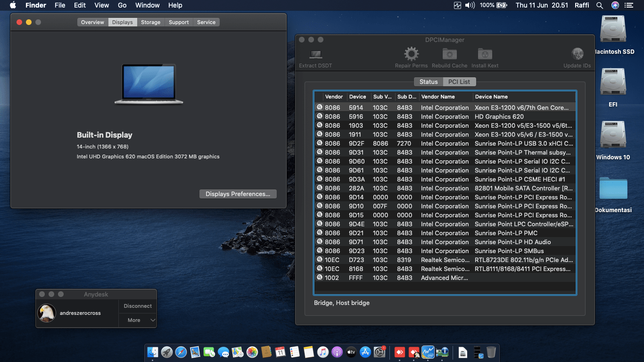
Task: Expand the More dropdown in Anydesk
Action: point(137,320)
